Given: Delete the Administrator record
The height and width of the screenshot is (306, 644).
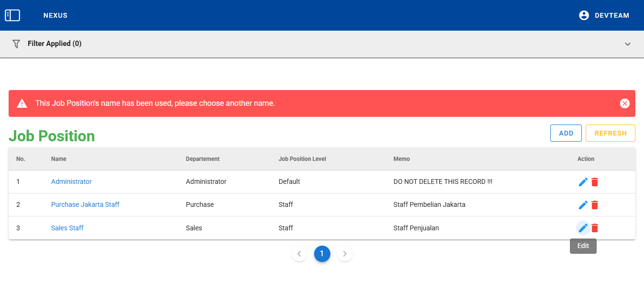Looking at the screenshot, I should (595, 182).
